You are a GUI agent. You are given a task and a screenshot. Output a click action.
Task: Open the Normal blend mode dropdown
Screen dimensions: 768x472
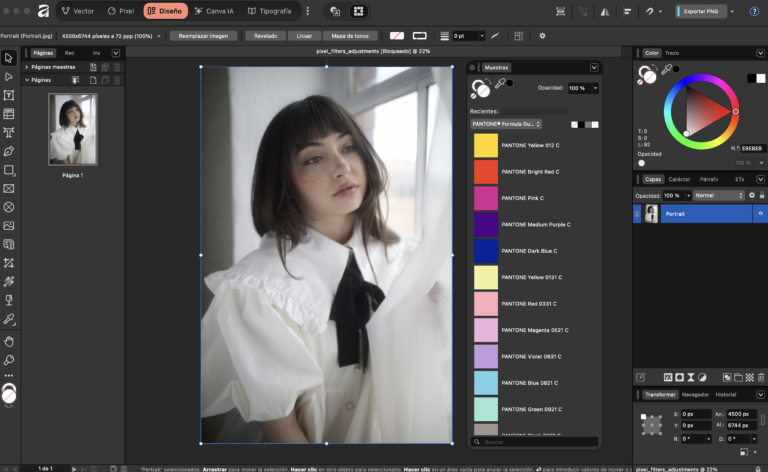pos(718,196)
